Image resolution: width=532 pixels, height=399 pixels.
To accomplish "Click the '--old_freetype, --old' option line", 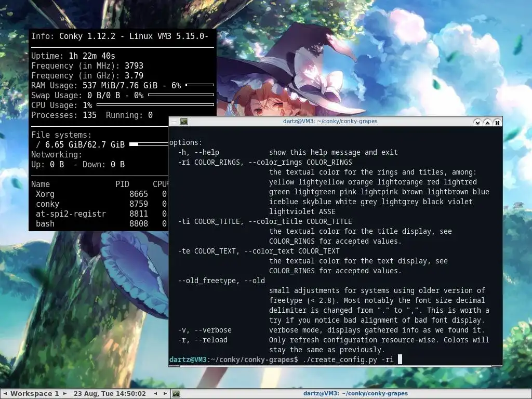I will pos(221,281).
